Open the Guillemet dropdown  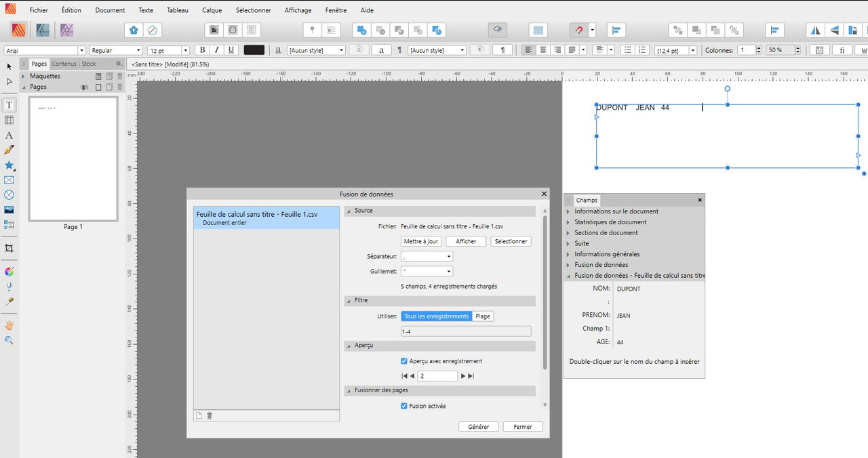pyautogui.click(x=427, y=271)
